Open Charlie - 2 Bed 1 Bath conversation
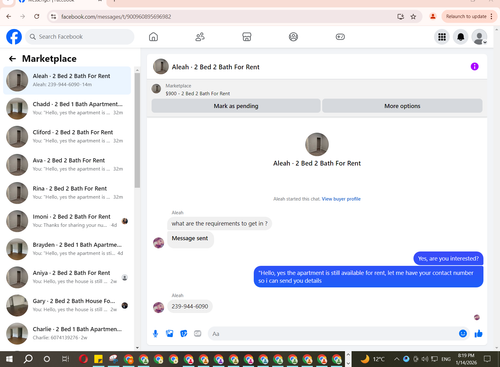500x367 pixels. click(x=67, y=333)
